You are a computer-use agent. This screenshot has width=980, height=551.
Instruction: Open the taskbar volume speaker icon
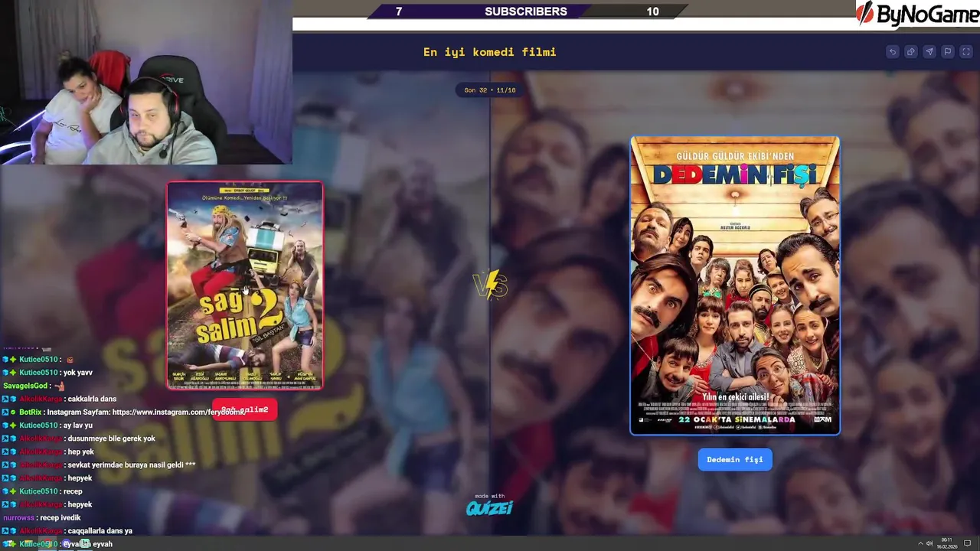(x=930, y=543)
